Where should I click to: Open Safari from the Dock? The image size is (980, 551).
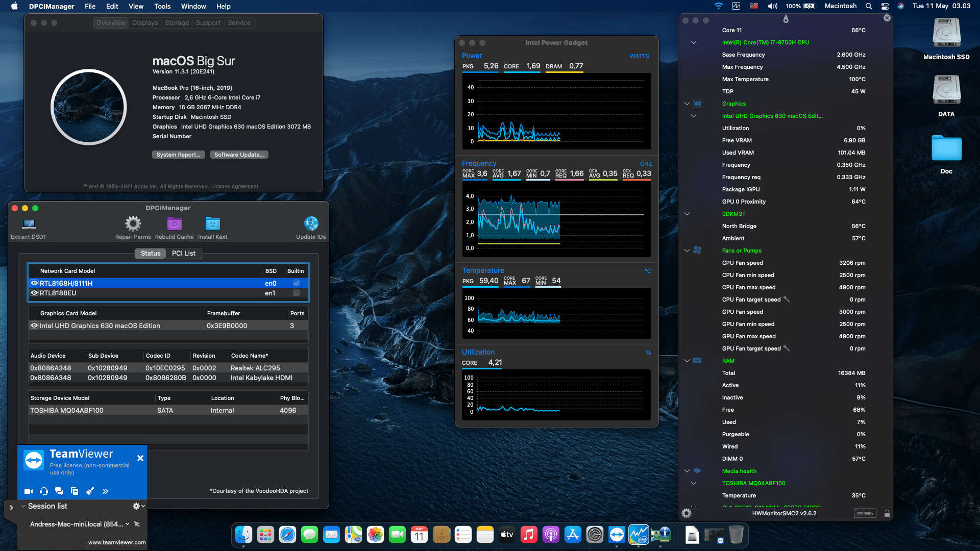(287, 535)
